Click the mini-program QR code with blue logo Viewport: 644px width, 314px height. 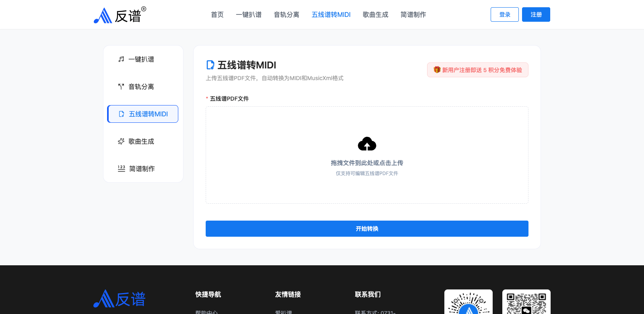(469, 302)
